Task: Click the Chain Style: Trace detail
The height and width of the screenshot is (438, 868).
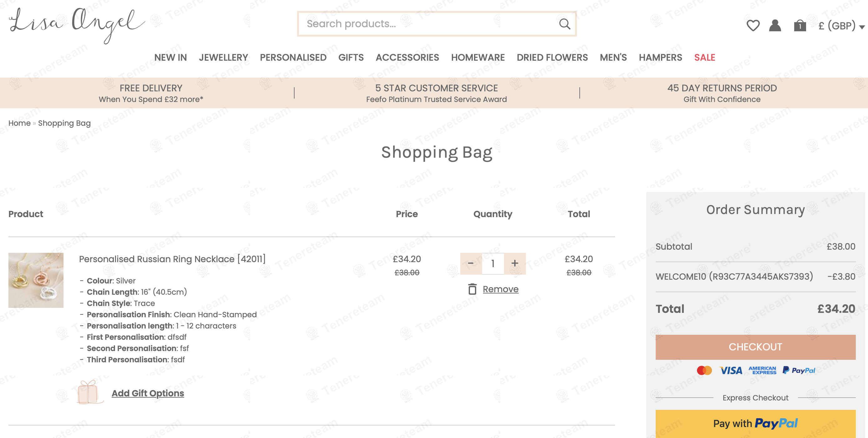Action: point(121,303)
